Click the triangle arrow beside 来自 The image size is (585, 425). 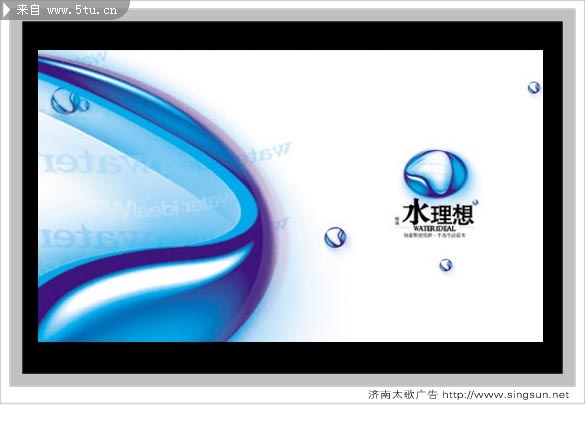coord(6,10)
